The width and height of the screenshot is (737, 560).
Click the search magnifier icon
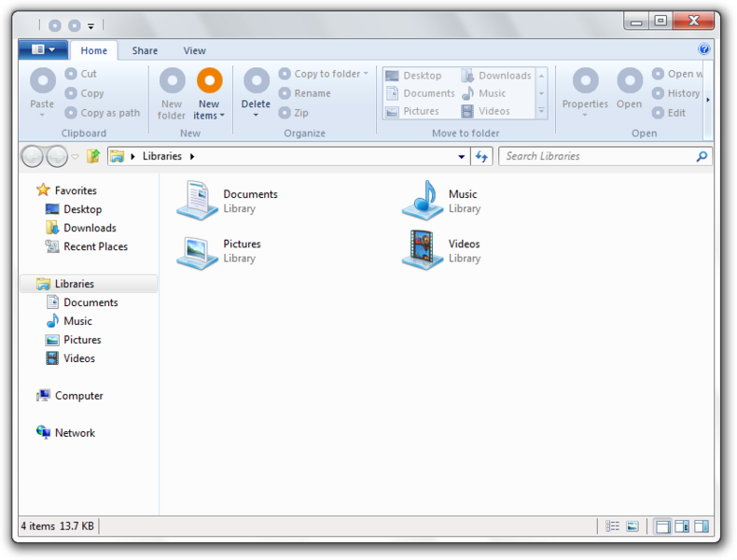pos(702,156)
